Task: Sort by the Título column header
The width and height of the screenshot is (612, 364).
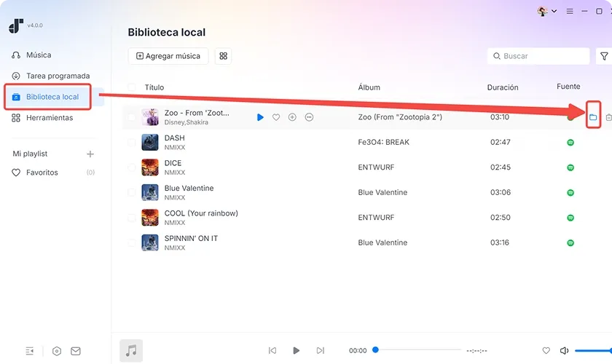Action: 154,87
